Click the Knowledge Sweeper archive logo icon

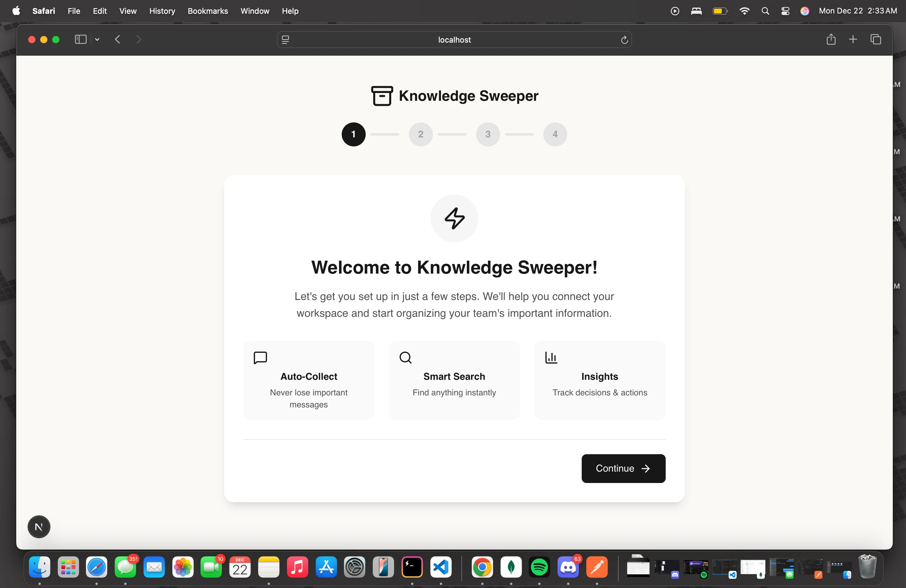pos(382,95)
